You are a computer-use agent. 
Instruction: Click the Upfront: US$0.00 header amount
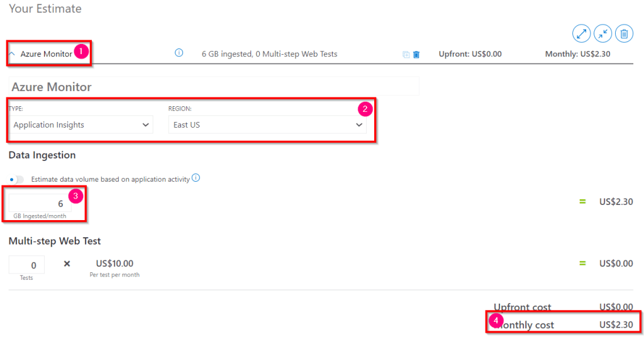(x=470, y=54)
